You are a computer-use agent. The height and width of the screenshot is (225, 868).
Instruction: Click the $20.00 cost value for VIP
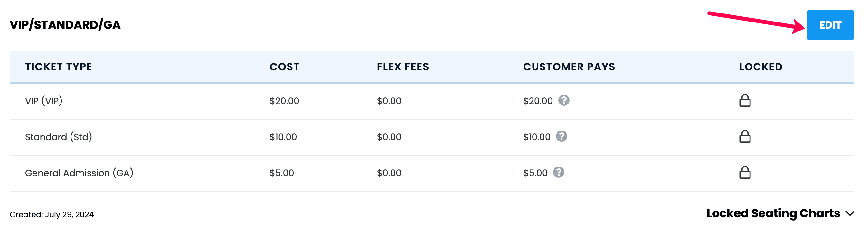click(284, 101)
